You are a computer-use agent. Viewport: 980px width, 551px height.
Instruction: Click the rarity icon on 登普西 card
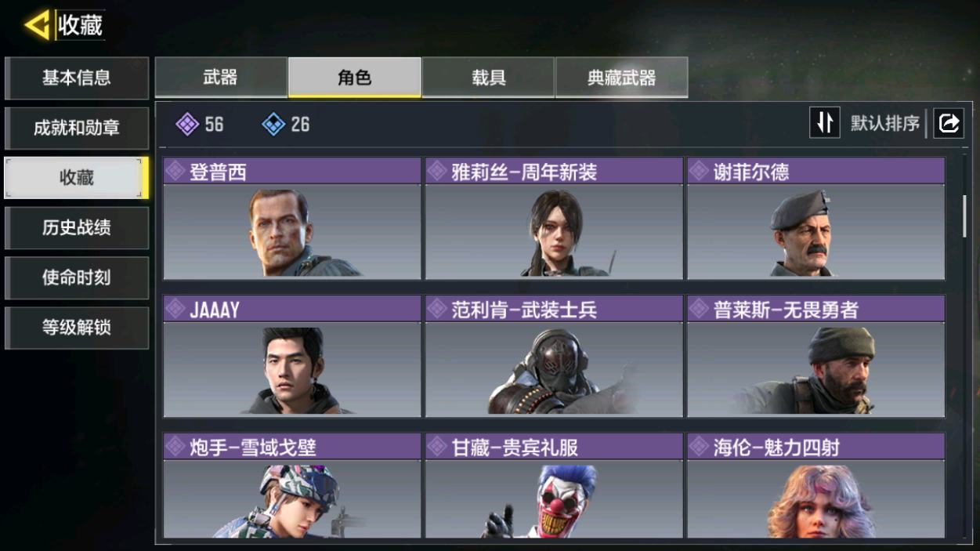[x=175, y=172]
